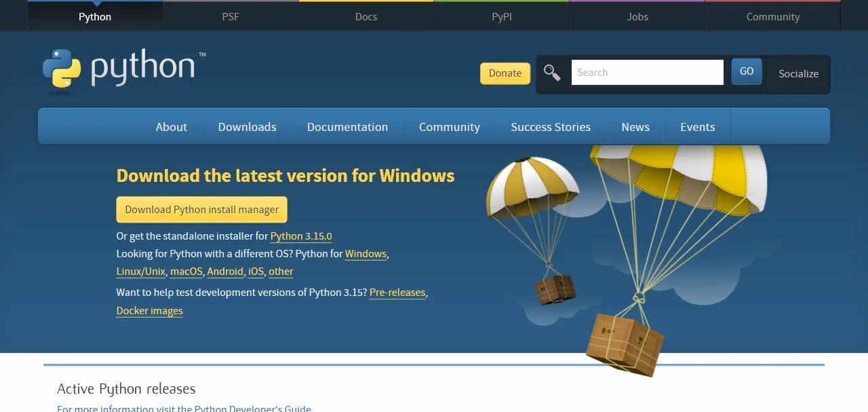This screenshot has height=412, width=868.
Task: Click the Donate button
Action: (x=505, y=73)
